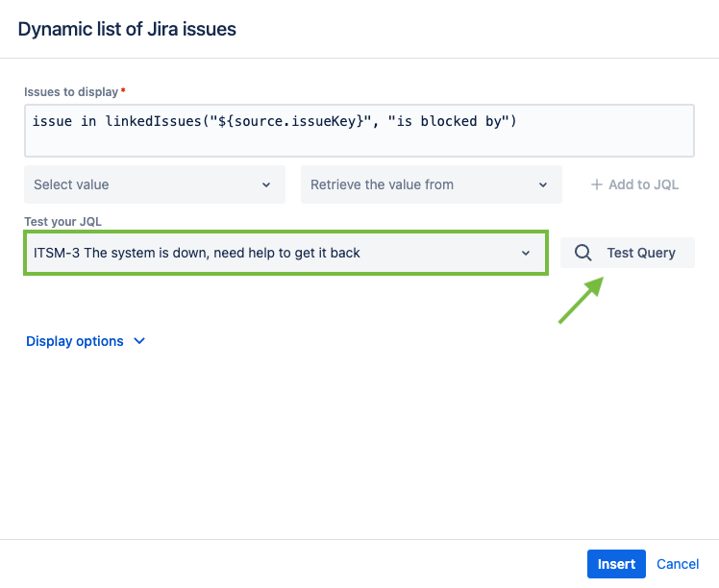Click the red required asterisk
The width and height of the screenshot is (719, 588).
pos(123,91)
